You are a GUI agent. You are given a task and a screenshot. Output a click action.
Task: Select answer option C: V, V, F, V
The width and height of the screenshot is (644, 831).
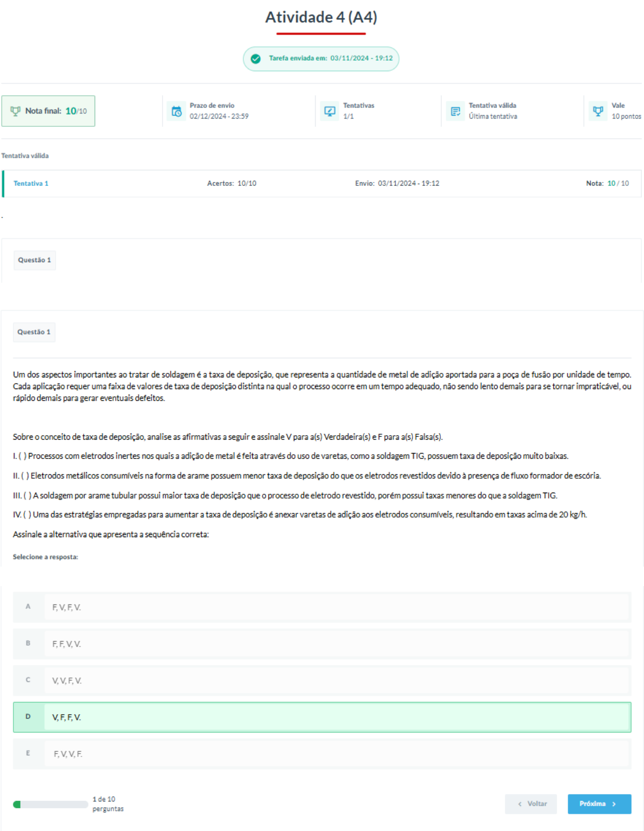(x=322, y=681)
